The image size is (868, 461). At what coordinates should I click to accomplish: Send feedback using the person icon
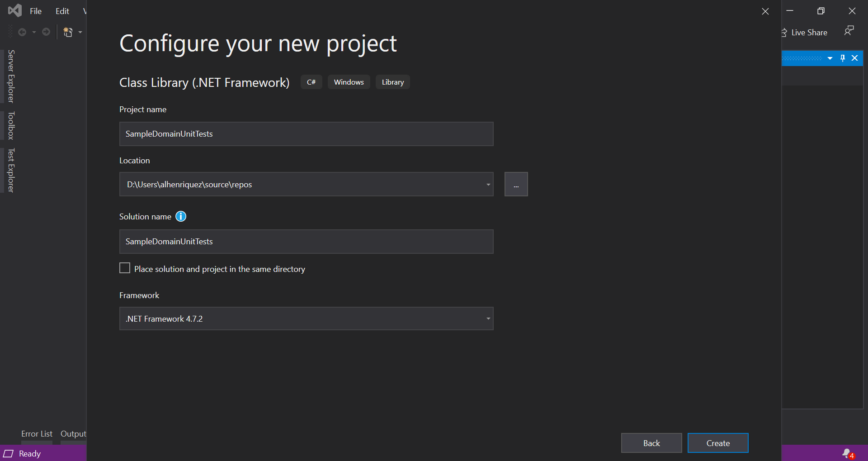pyautogui.click(x=849, y=31)
